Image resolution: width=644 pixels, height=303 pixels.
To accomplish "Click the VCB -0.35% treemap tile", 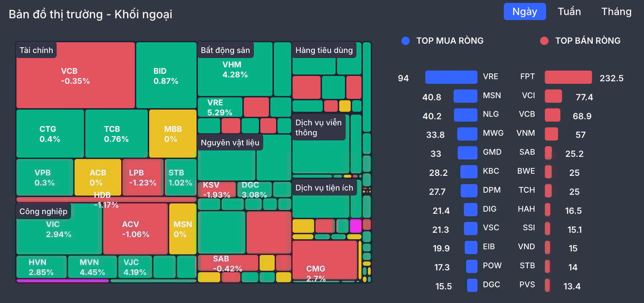I will [x=75, y=75].
